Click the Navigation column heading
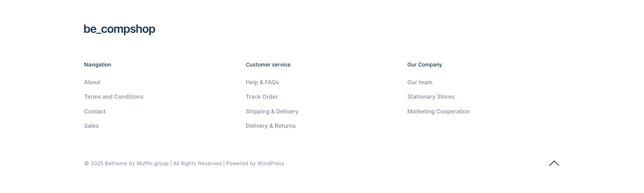Viewport: 644px width, 193px height. pyautogui.click(x=98, y=65)
